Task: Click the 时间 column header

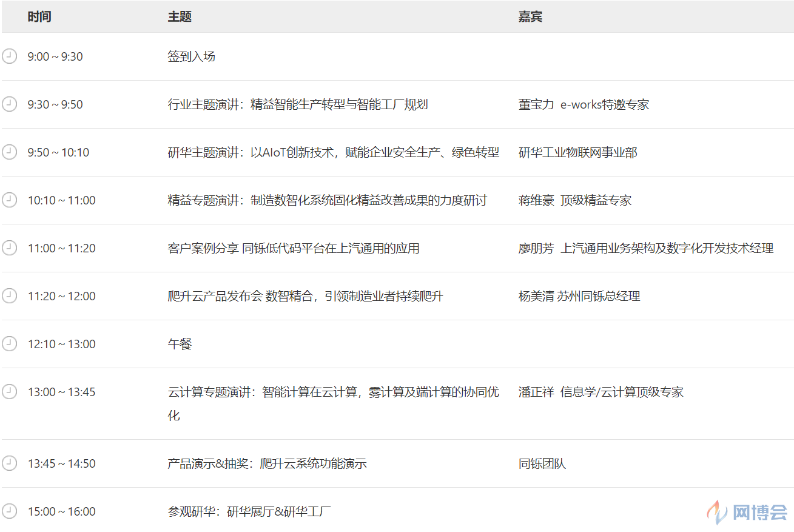Action: (x=39, y=17)
